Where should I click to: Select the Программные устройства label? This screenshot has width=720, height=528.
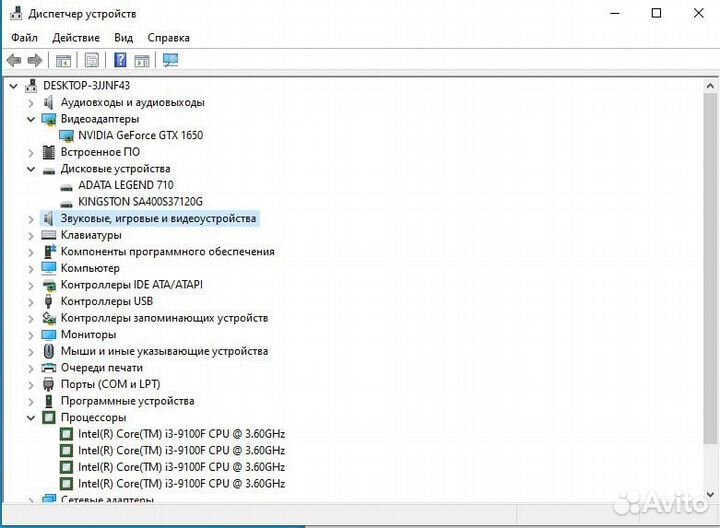click(x=128, y=401)
